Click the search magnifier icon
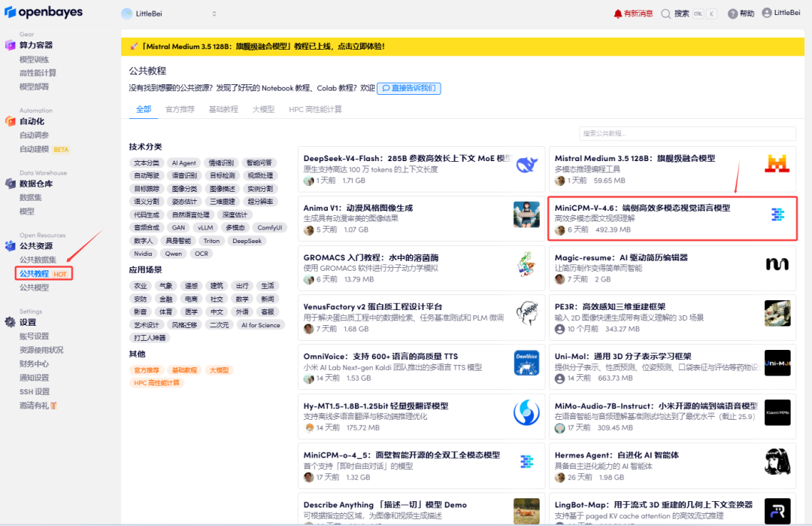 [x=666, y=14]
